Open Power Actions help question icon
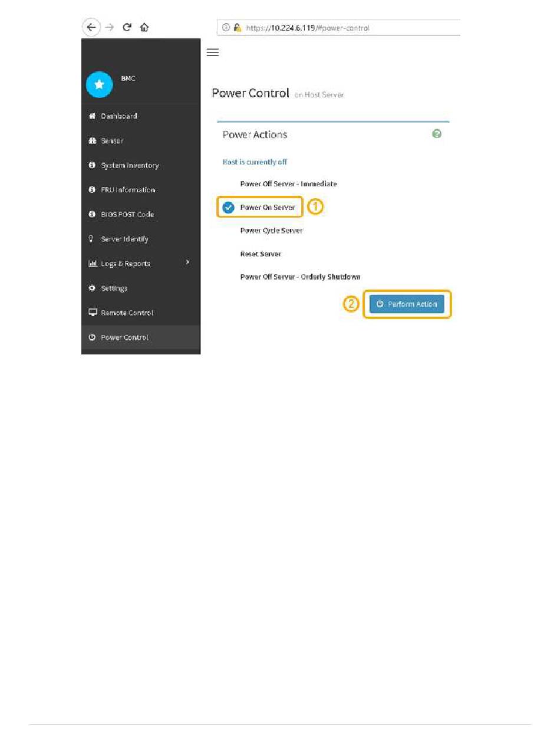Screen dimensions: 560x736 437,134
